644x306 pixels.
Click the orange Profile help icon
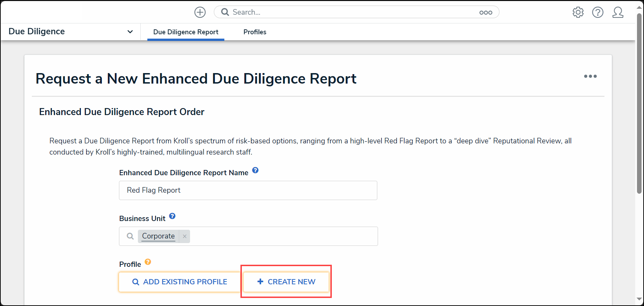[148, 262]
